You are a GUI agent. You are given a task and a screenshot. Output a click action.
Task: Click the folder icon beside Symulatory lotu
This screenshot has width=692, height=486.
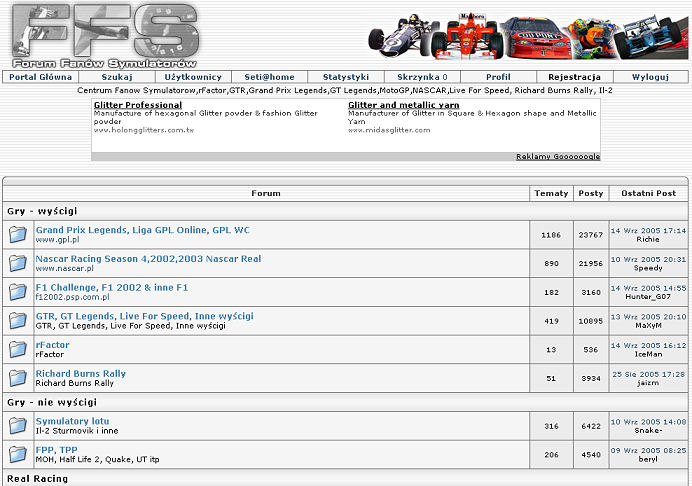[18, 426]
